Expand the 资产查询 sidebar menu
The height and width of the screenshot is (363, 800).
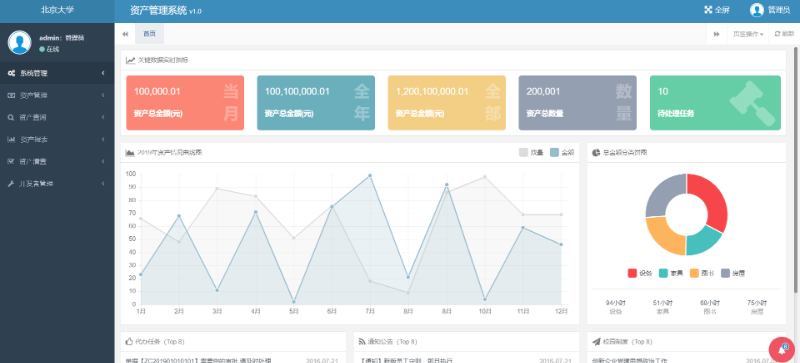(x=57, y=117)
